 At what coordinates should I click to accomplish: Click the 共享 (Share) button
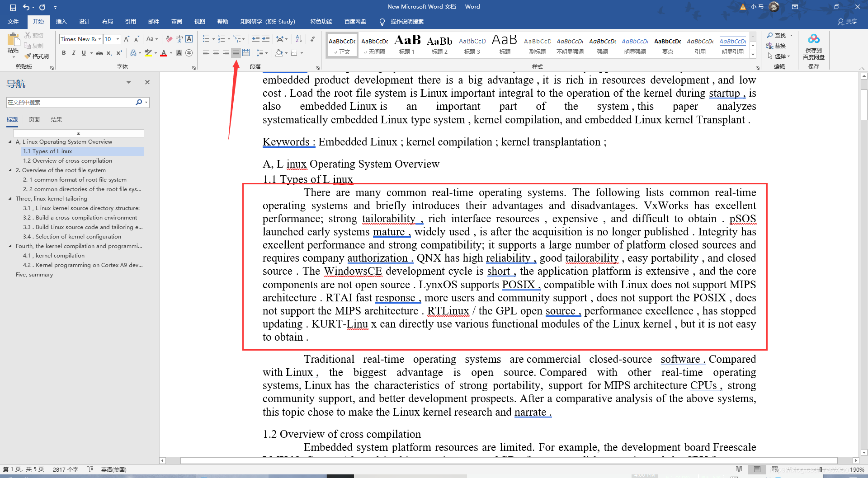[848, 22]
